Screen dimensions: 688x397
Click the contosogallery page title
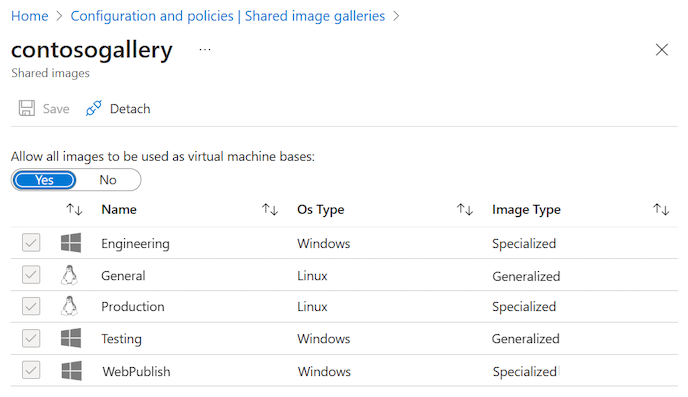tap(92, 50)
